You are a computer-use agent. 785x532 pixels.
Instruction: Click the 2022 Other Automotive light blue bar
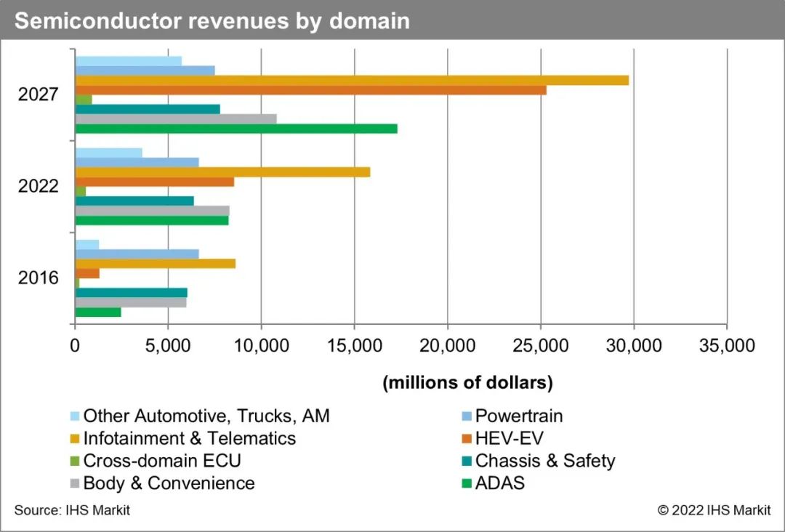pyautogui.click(x=108, y=153)
